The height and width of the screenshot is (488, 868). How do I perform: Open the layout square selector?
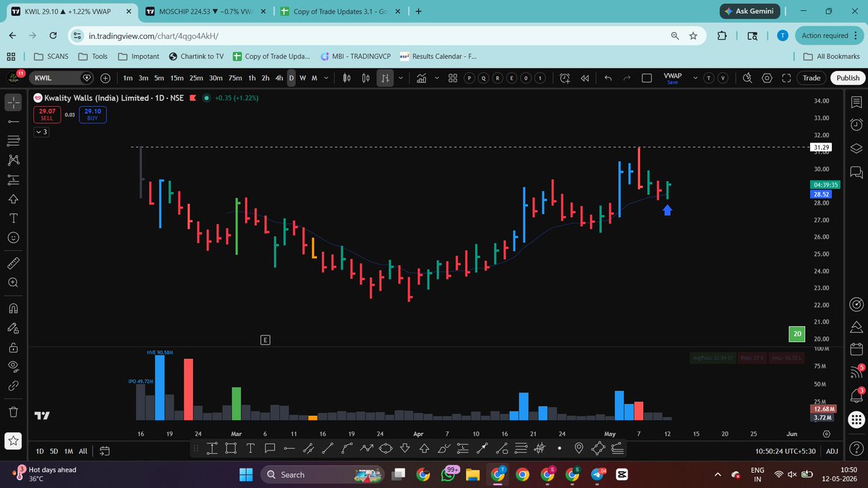tap(647, 78)
